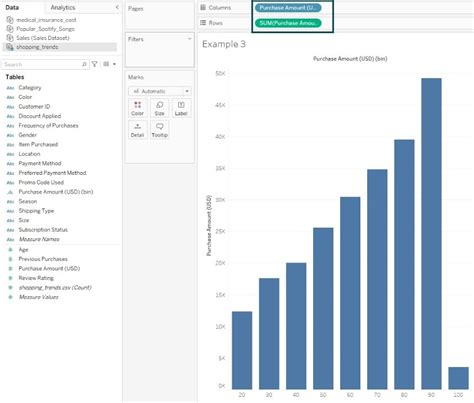
Task: Click in the Search fields box
Action: 42,64
